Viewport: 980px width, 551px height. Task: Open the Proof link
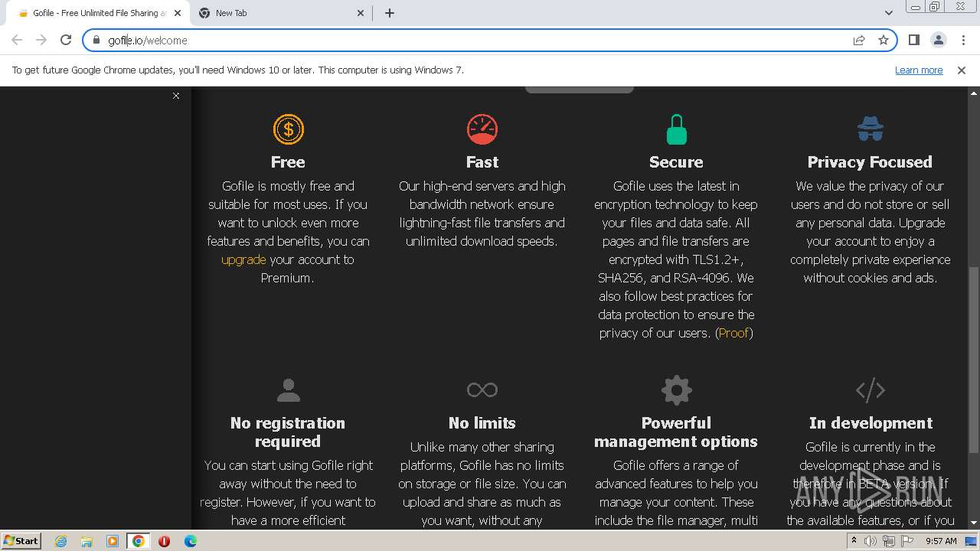(x=733, y=333)
